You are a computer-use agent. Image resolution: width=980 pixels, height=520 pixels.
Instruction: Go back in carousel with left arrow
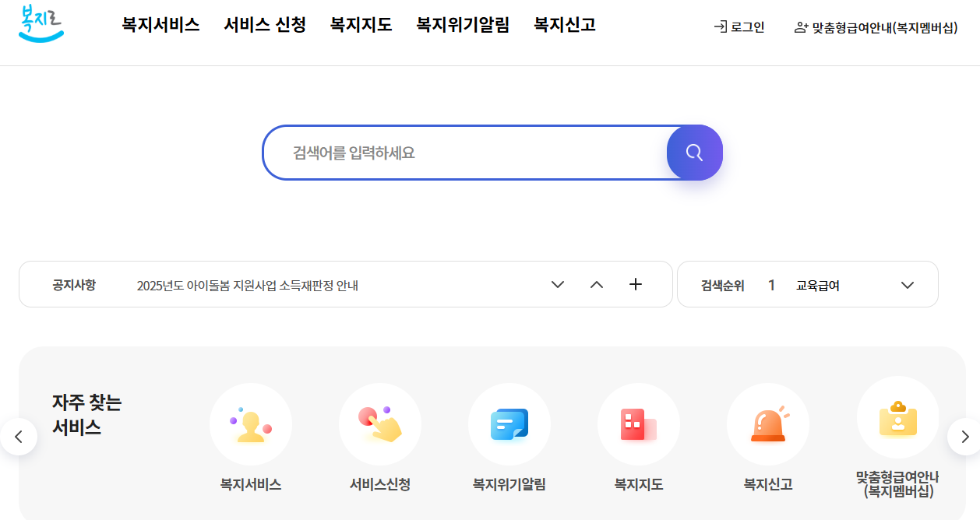[x=17, y=437]
